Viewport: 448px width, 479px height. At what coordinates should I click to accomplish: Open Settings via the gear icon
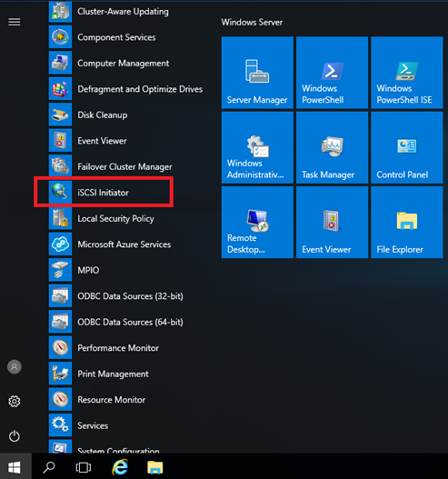click(15, 401)
